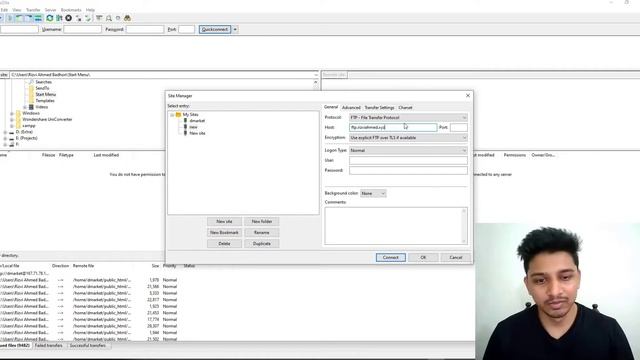The height and width of the screenshot is (360, 640).
Task: Open the Encryption dropdown
Action: [408, 138]
